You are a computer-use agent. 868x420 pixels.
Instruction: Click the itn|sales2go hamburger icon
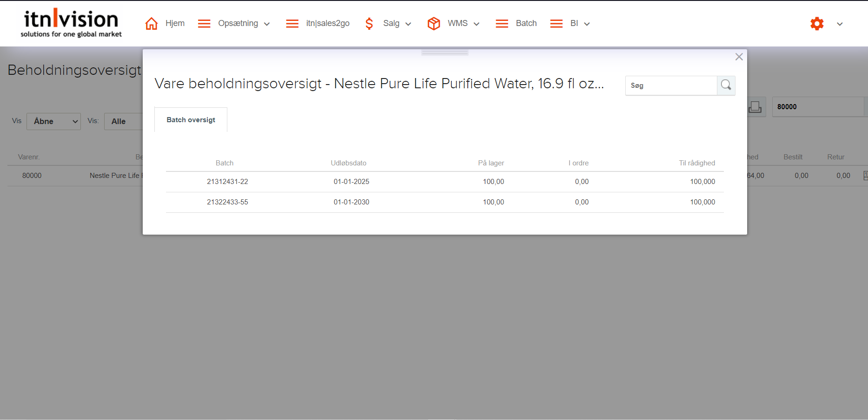(x=292, y=24)
